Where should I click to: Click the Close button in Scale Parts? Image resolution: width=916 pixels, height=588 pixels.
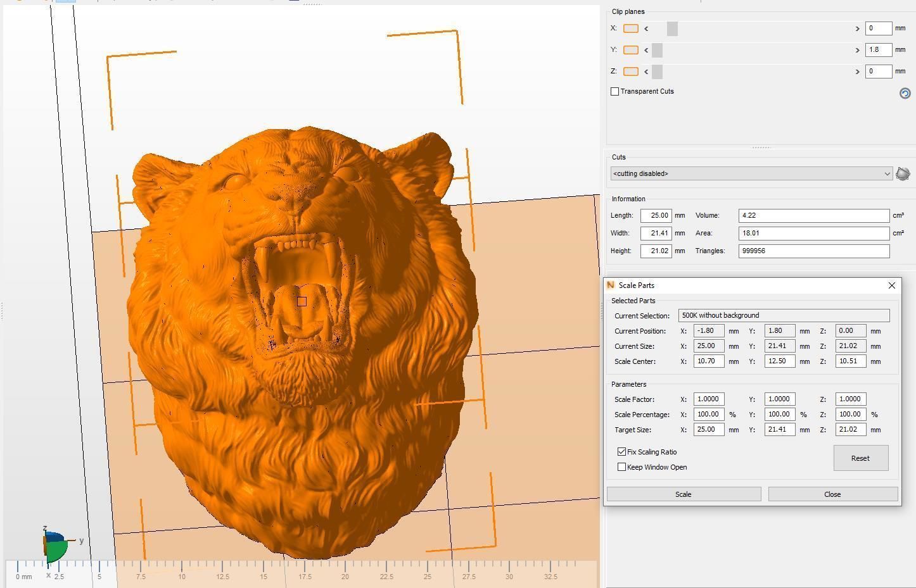click(x=833, y=494)
